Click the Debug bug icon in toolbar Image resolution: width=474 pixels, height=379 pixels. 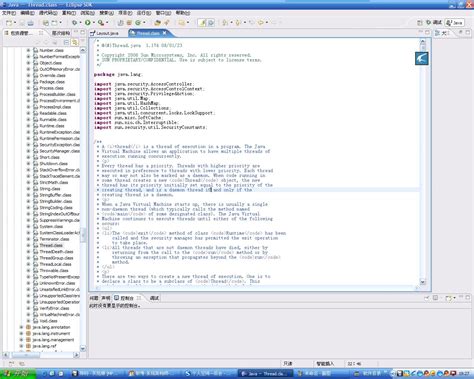click(x=74, y=23)
